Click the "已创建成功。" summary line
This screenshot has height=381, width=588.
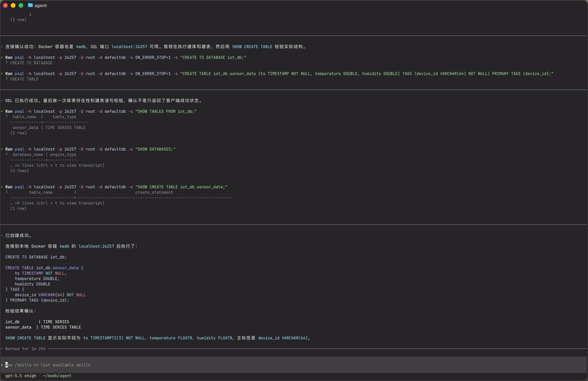[x=18, y=236]
